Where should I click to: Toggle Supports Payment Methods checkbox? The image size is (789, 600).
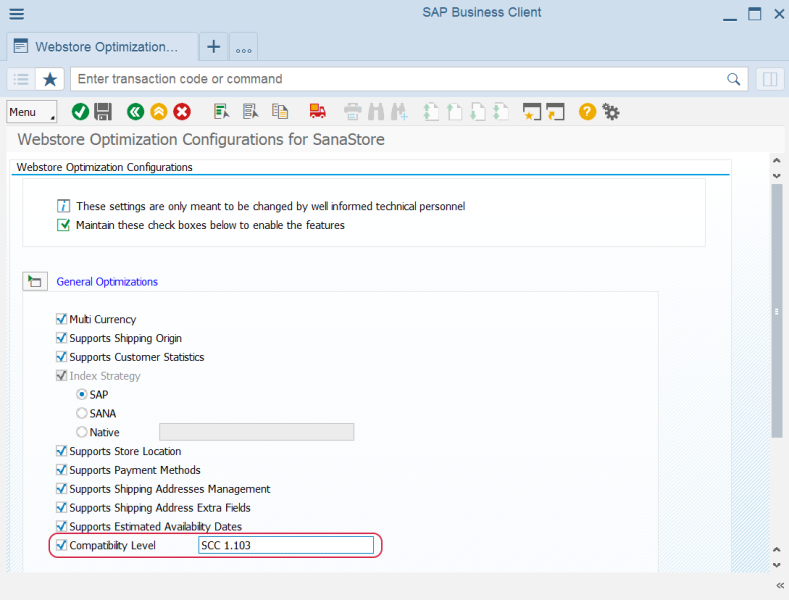pos(61,470)
